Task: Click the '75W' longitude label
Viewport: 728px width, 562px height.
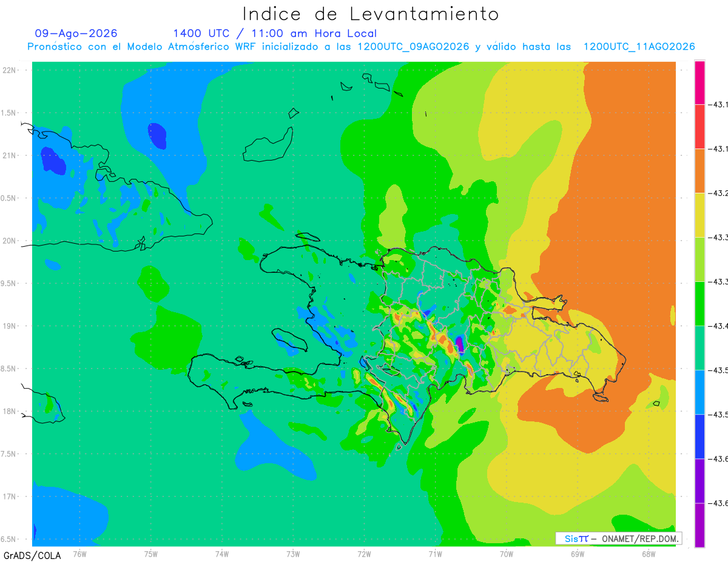Action: [x=151, y=553]
